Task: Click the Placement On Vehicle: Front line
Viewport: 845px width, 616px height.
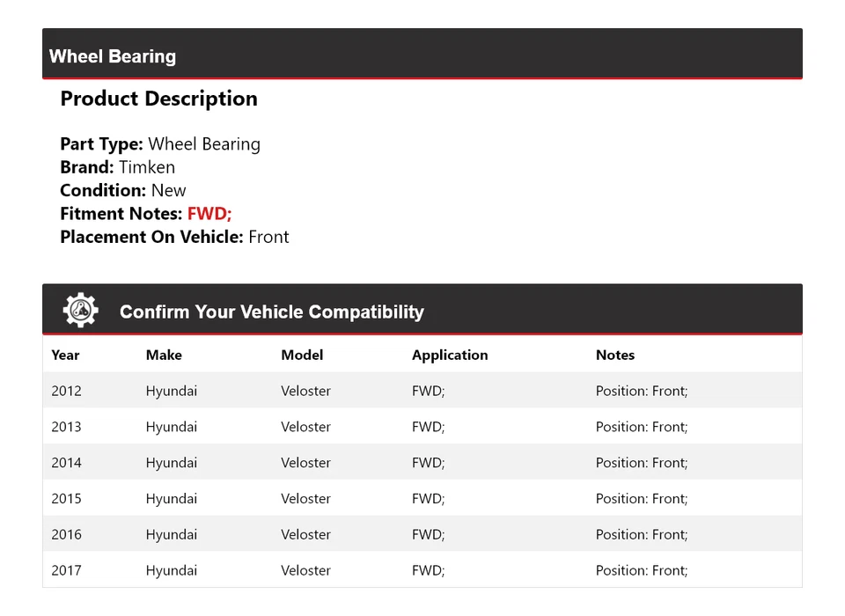Action: tap(174, 237)
